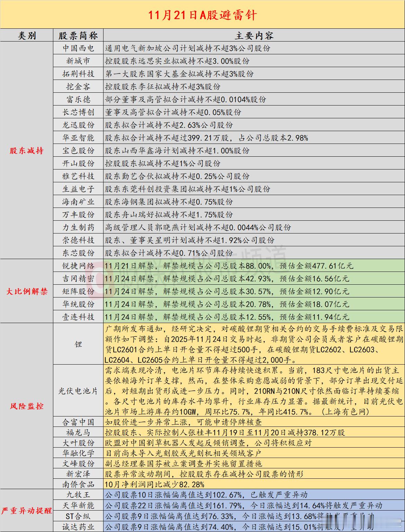The height and width of the screenshot is (532, 405).
Task: Select the 主要内容 column header
Action: [x=255, y=35]
